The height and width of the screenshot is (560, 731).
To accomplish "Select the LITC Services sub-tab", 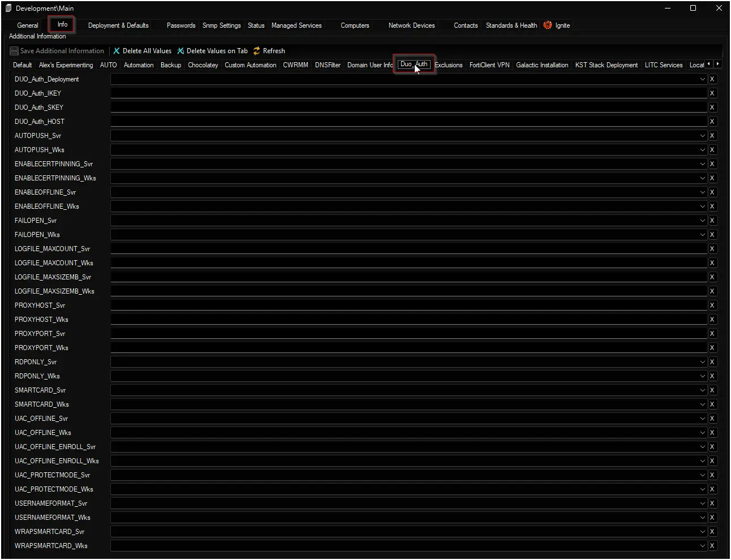I will (x=664, y=65).
